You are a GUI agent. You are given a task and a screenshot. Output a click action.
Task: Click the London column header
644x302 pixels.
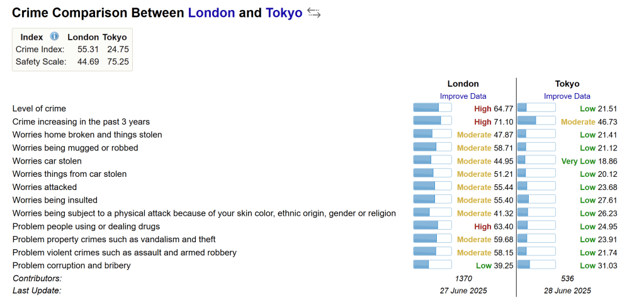463,84
